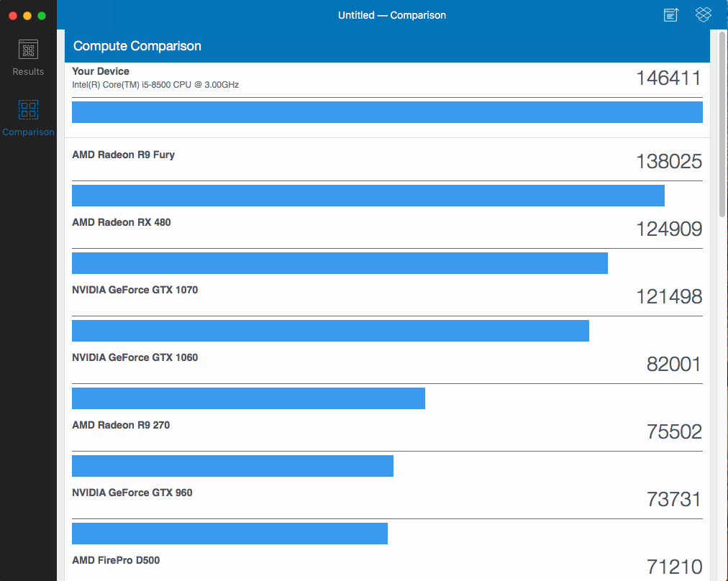Viewport: 728px width, 581px height.
Task: Click the GeForce GTX 1060 bar
Action: coord(248,398)
